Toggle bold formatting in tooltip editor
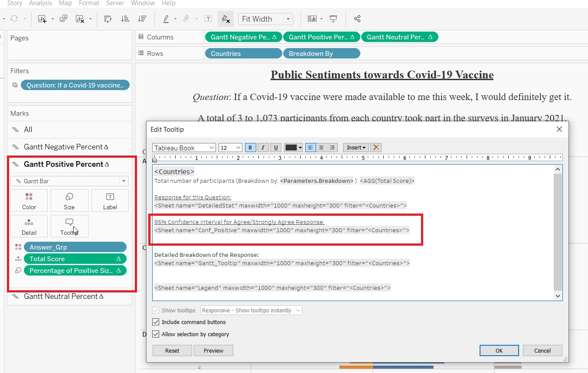 250,148
